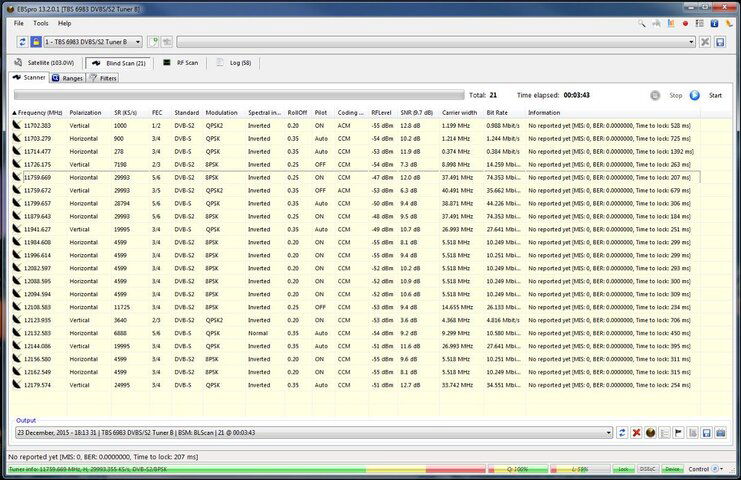Image resolution: width=741 pixels, height=480 pixels.
Task: Click the red X delete icon in Output bar
Action: coord(635,432)
